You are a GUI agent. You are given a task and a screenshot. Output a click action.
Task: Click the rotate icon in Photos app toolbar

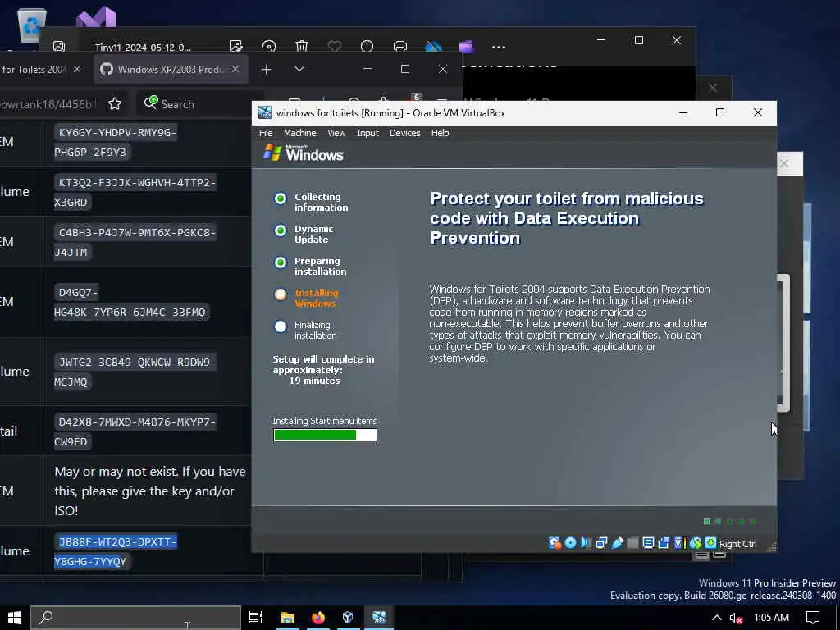269,47
